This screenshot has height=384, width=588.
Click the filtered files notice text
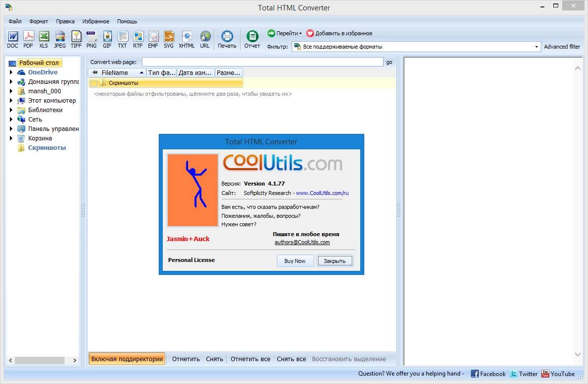tap(193, 94)
